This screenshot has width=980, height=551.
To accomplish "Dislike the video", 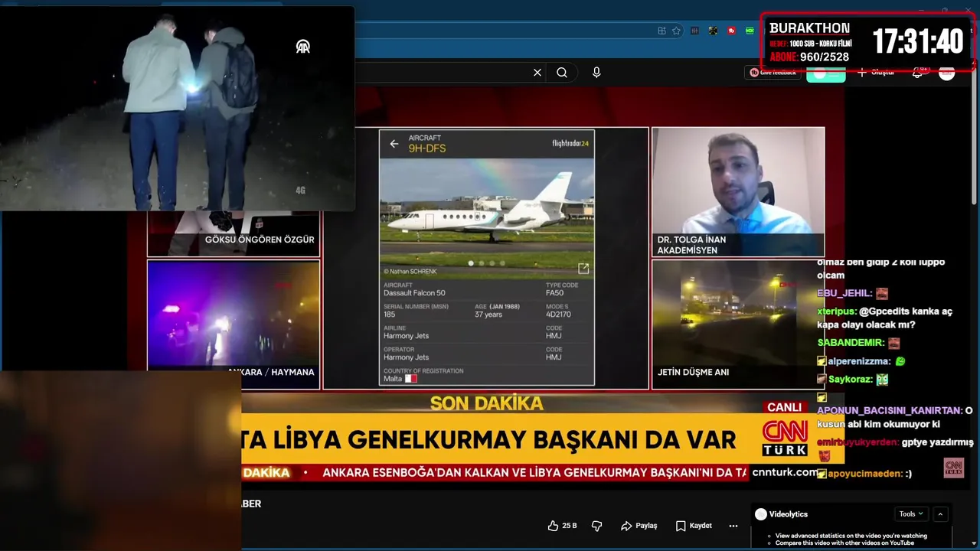I will 597,526.
